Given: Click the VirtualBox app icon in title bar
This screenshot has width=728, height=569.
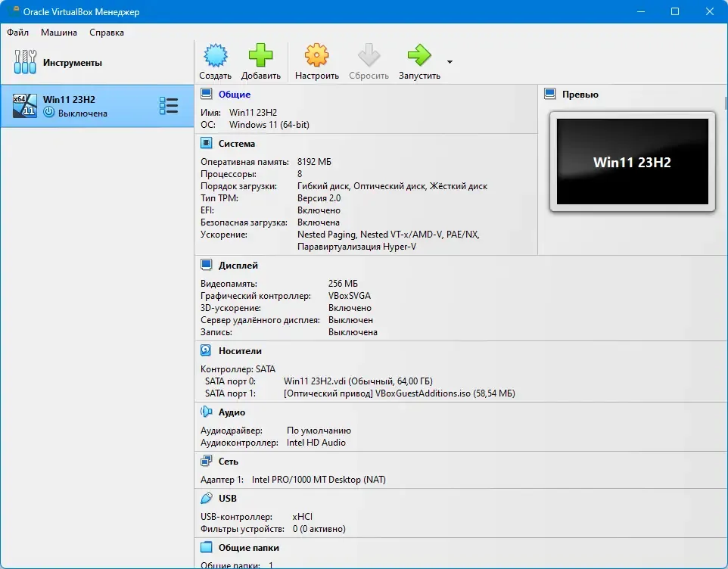Looking at the screenshot, I should coord(14,11).
